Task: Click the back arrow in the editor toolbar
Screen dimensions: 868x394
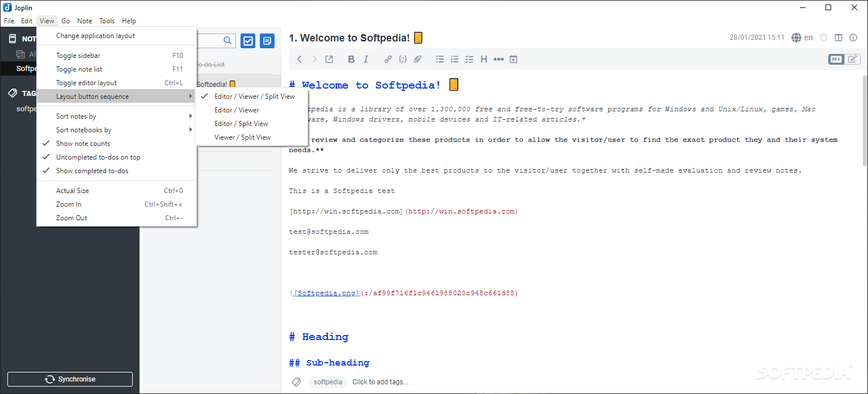Action: click(300, 59)
